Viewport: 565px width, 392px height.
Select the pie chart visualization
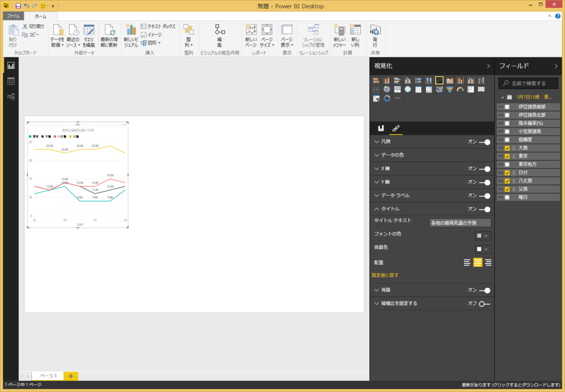[387, 89]
